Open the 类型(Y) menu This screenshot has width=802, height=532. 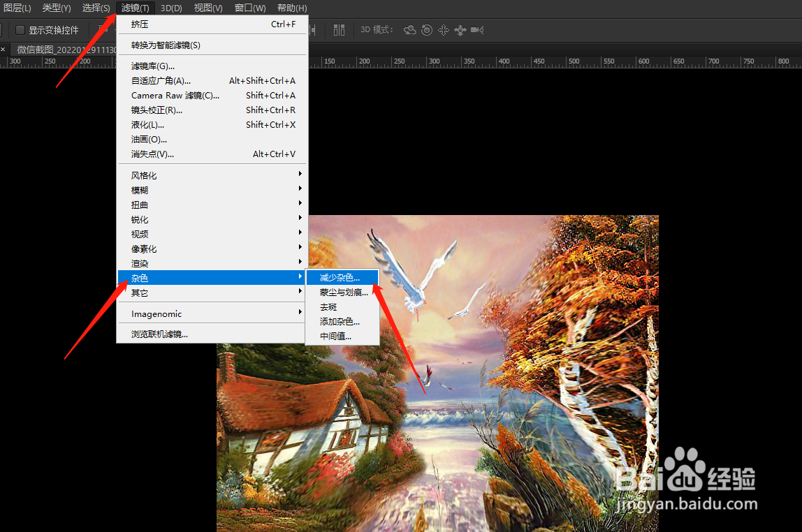tap(57, 8)
